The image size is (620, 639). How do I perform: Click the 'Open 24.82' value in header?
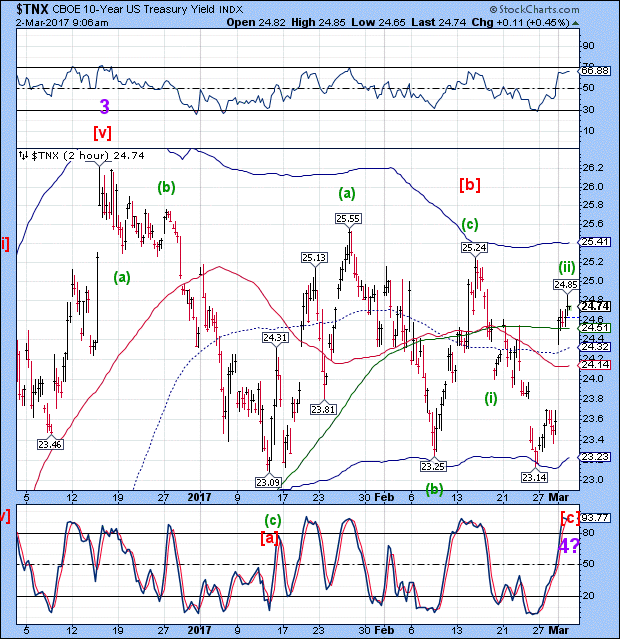point(257,23)
